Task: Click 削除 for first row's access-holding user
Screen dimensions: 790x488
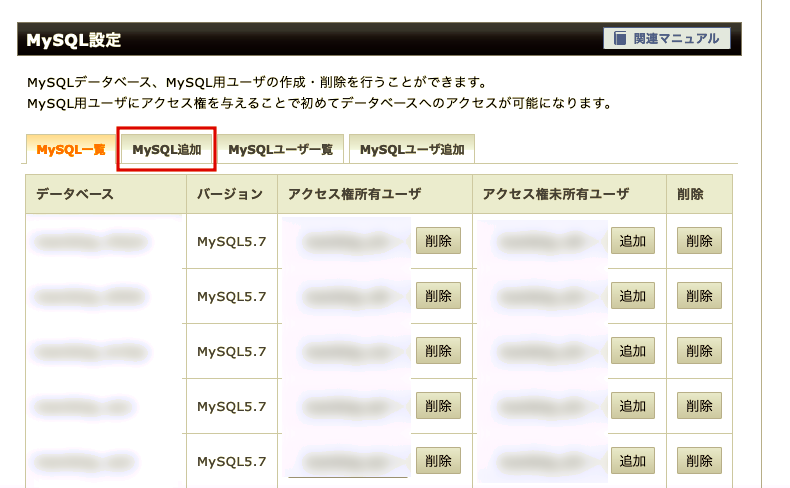Action: click(438, 241)
